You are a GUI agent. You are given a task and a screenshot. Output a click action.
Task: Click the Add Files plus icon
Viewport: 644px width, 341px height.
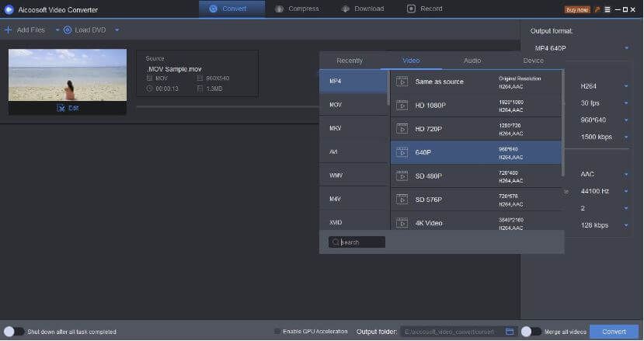pos(8,30)
